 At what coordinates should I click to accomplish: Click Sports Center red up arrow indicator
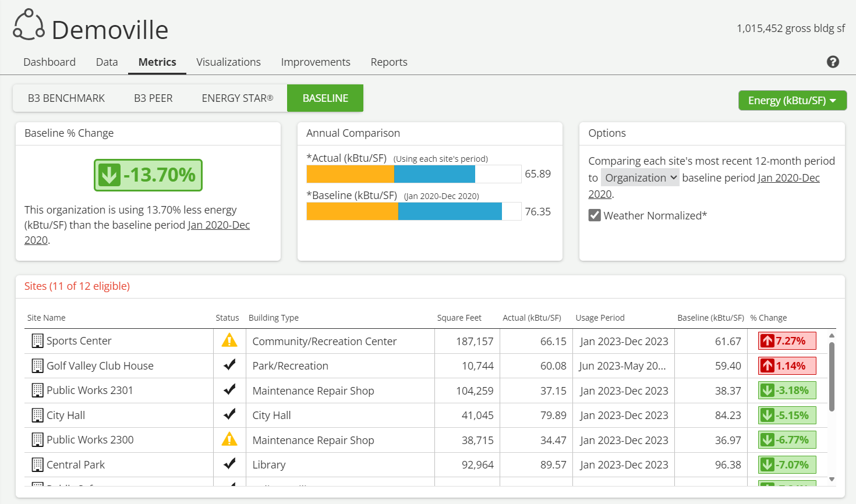pyautogui.click(x=767, y=341)
